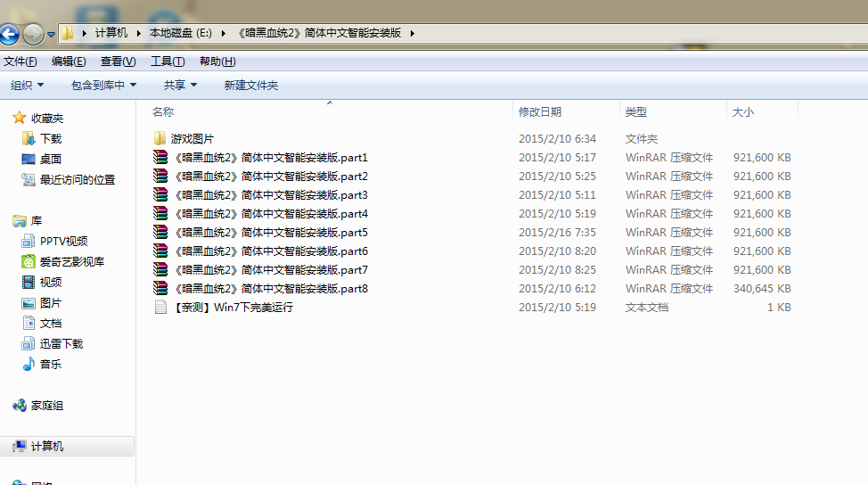Open 下载 in the favorites sidebar
This screenshot has width=868, height=485.
click(x=51, y=138)
